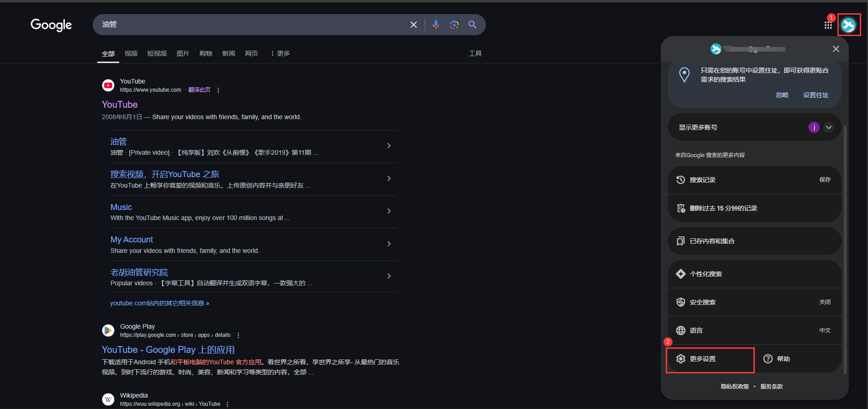This screenshot has height=409, width=868.
Task: Open the YouTube result title
Action: [x=120, y=105]
